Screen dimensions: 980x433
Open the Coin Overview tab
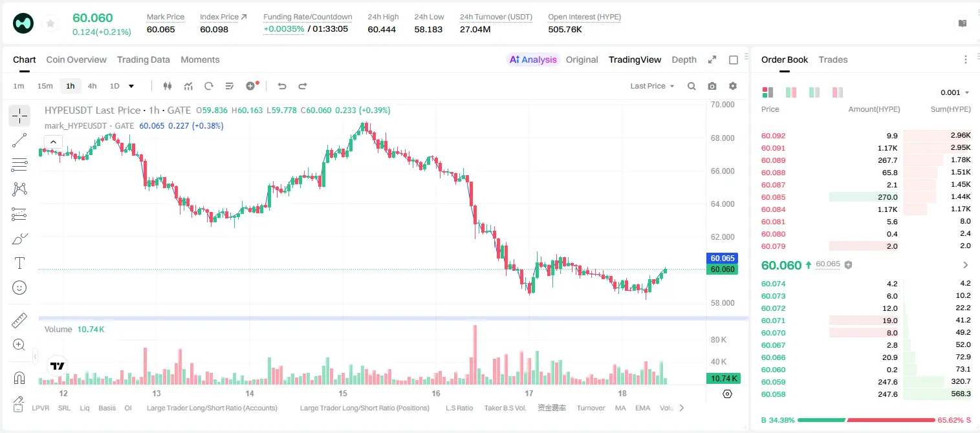76,59
